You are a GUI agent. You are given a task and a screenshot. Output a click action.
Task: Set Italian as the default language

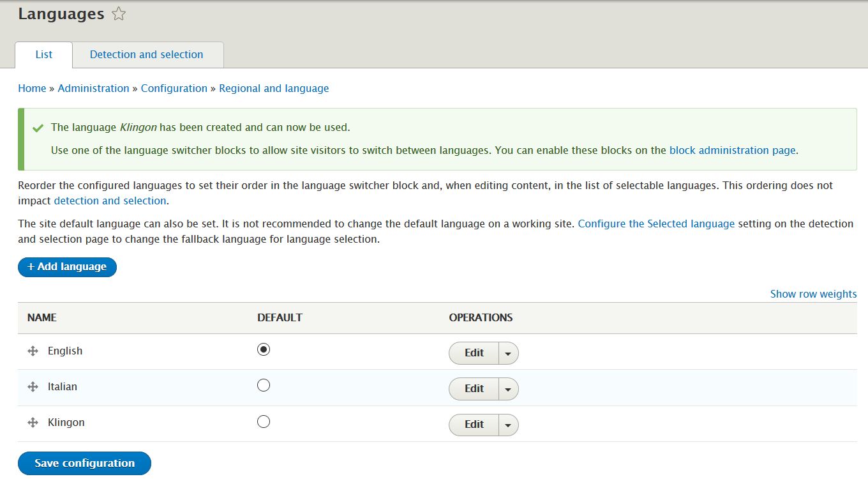pos(263,384)
